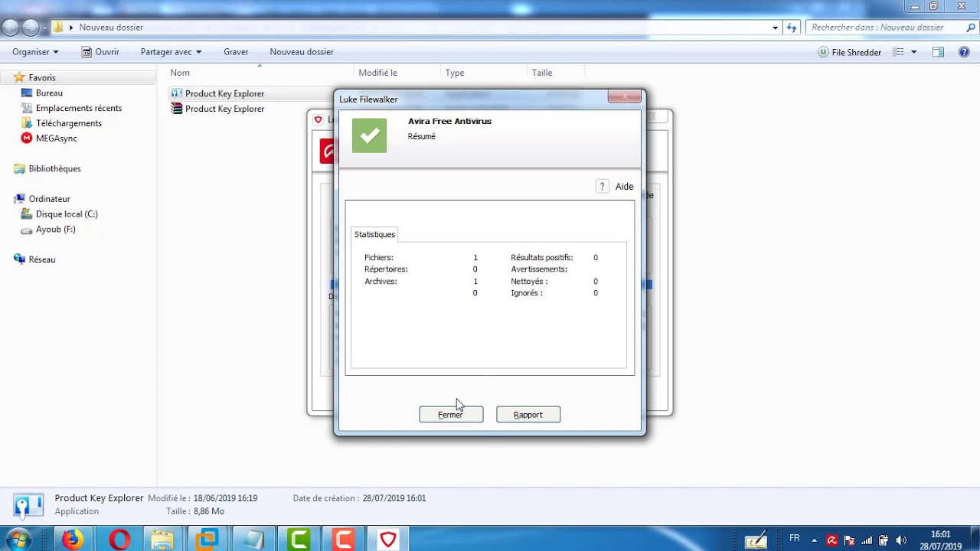Image resolution: width=980 pixels, height=551 pixels.
Task: Open the Téléchargements folder
Action: (x=68, y=123)
